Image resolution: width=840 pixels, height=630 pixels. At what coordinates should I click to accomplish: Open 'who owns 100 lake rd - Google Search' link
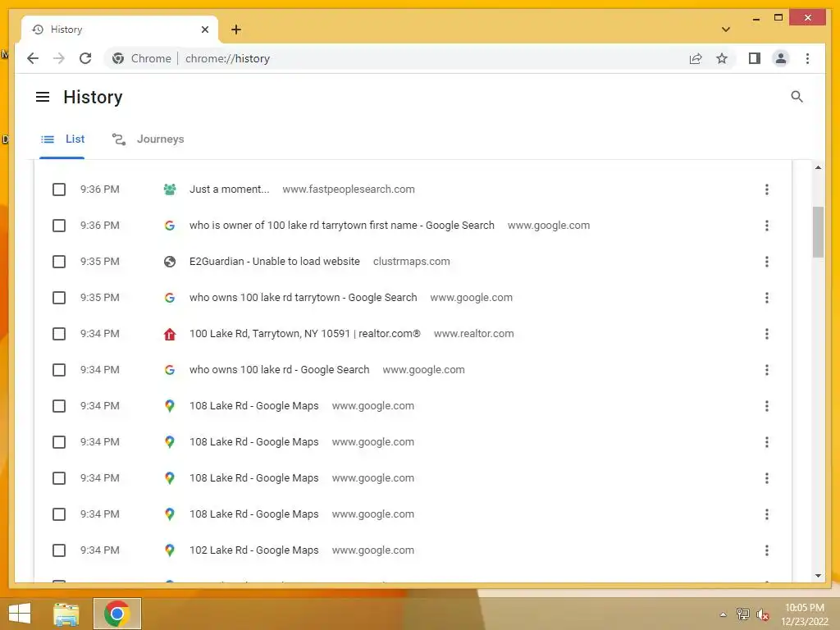click(279, 370)
